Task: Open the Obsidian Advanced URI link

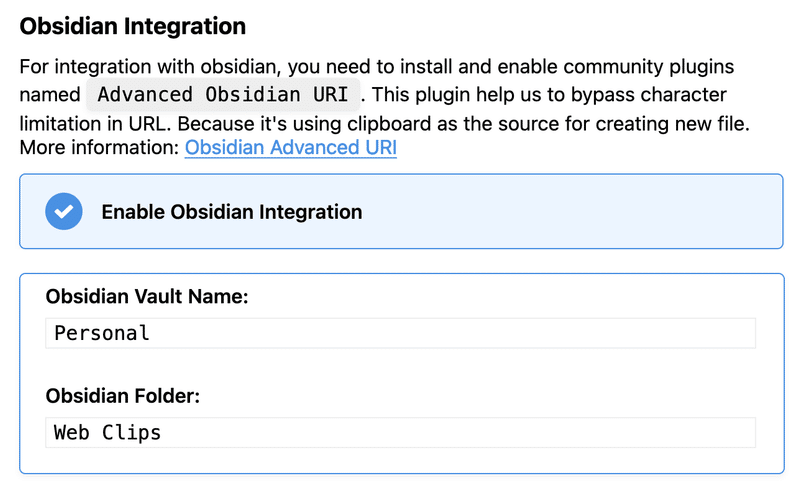Action: click(290, 148)
